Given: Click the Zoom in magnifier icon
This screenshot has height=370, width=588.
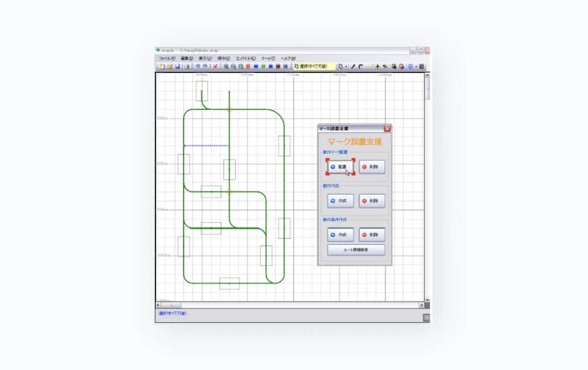Looking at the screenshot, I should pos(226,66).
